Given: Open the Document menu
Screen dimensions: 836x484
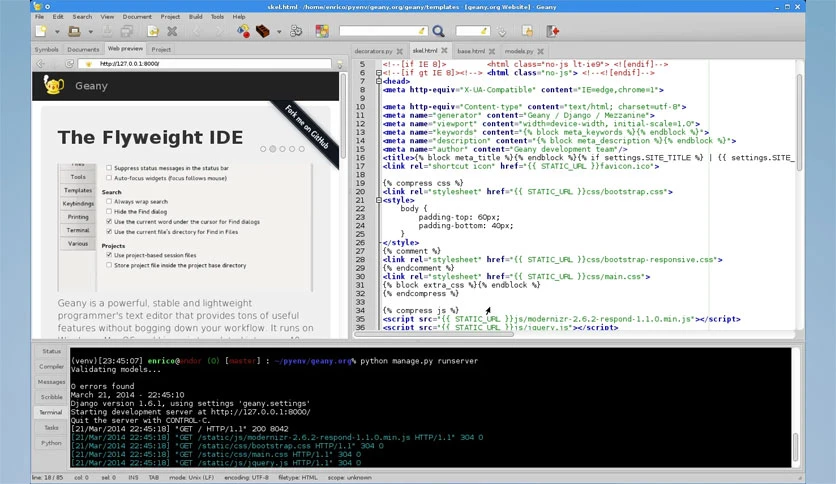Looking at the screenshot, I should tap(137, 17).
